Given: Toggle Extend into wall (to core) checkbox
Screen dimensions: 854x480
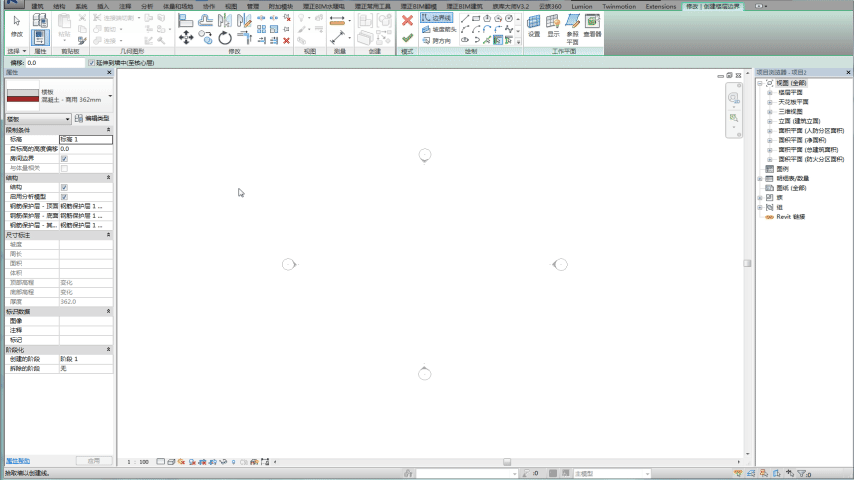Looking at the screenshot, I should [x=92, y=63].
